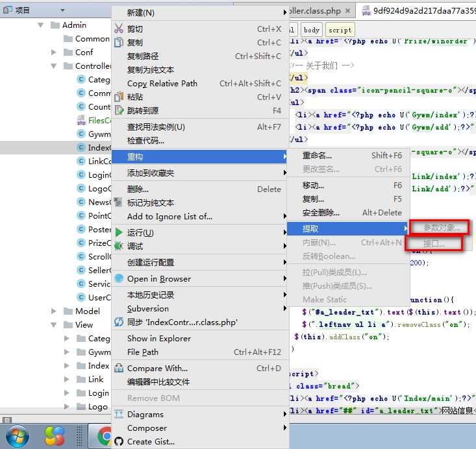The width and height of the screenshot is (476, 449).
Task: Click the Diagrams icon
Action: coord(119,414)
